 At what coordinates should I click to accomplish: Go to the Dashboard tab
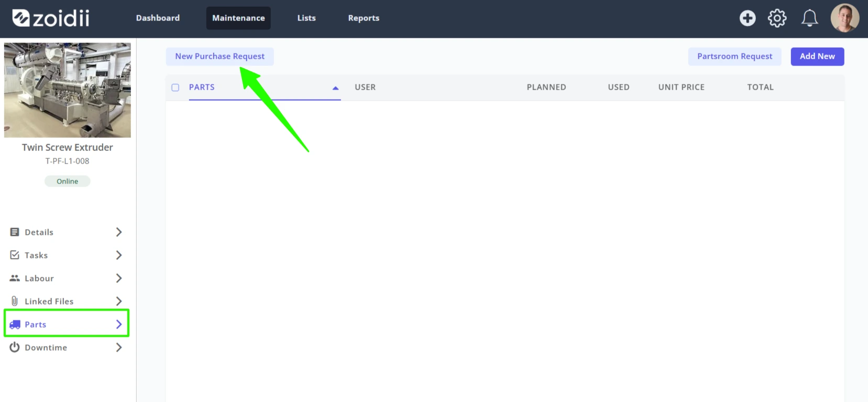[x=158, y=18]
